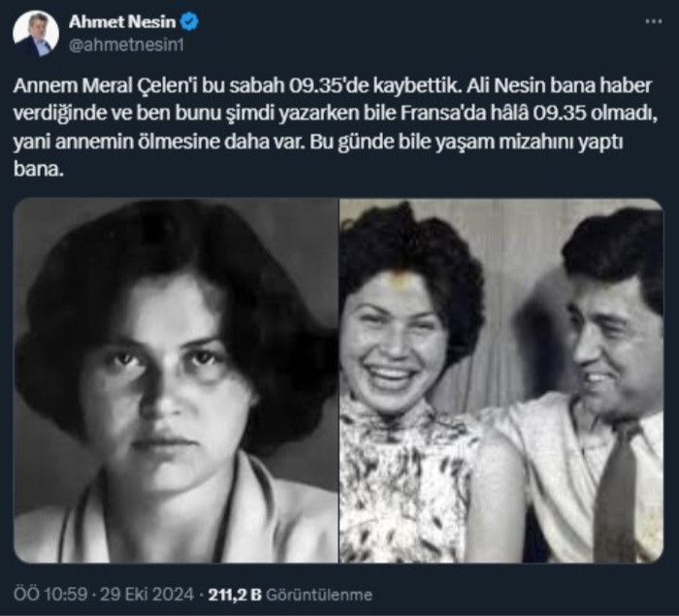Viewport: 679px width, 616px height.
Task: Click the ÖÖ 10:59 timestamp
Action: 50,594
